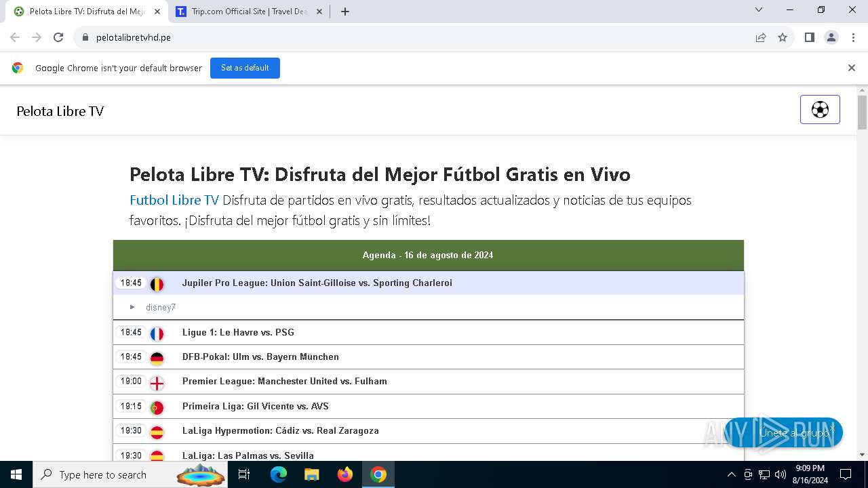This screenshot has width=868, height=488.
Task: Open taskbar clock showing 9:09 PM
Action: 810,474
